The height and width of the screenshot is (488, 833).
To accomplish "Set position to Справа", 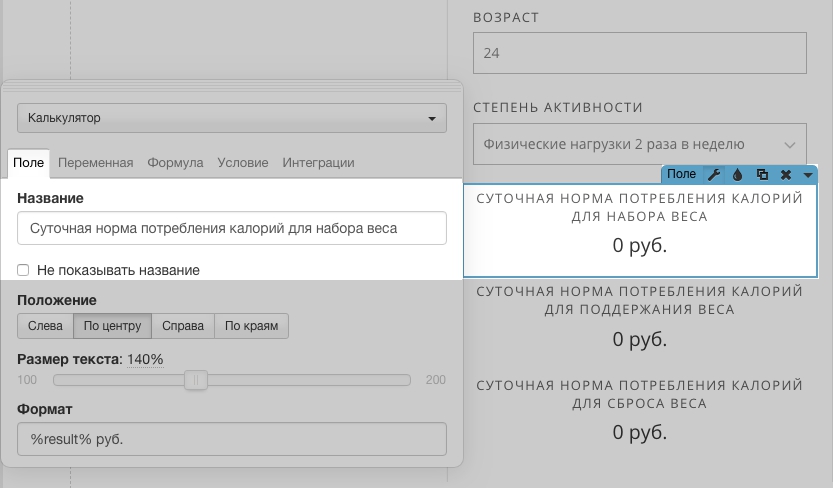I will (x=183, y=326).
